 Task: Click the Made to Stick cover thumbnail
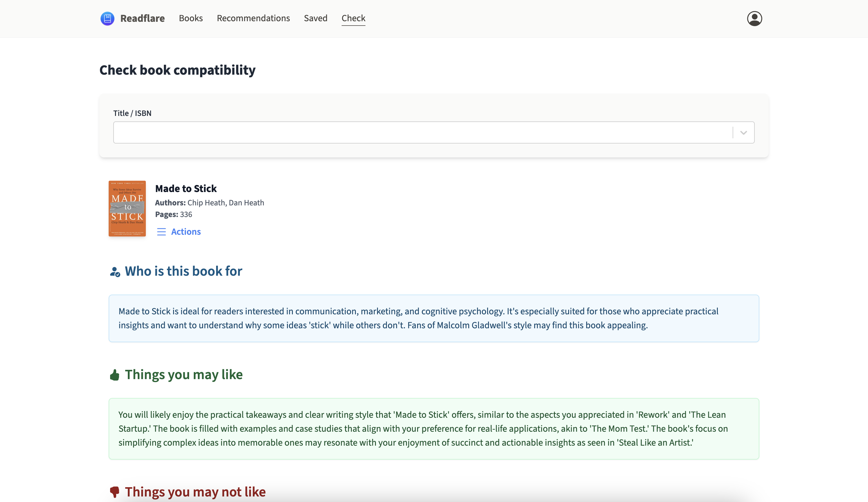[x=127, y=209]
